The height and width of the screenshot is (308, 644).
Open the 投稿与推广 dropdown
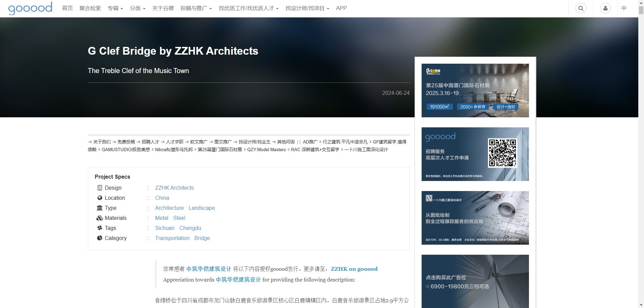[196, 8]
